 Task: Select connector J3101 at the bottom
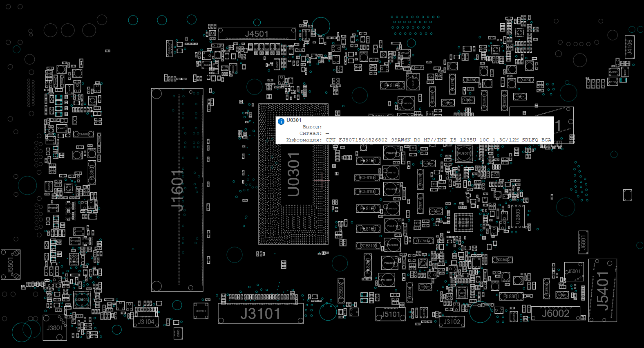260,314
